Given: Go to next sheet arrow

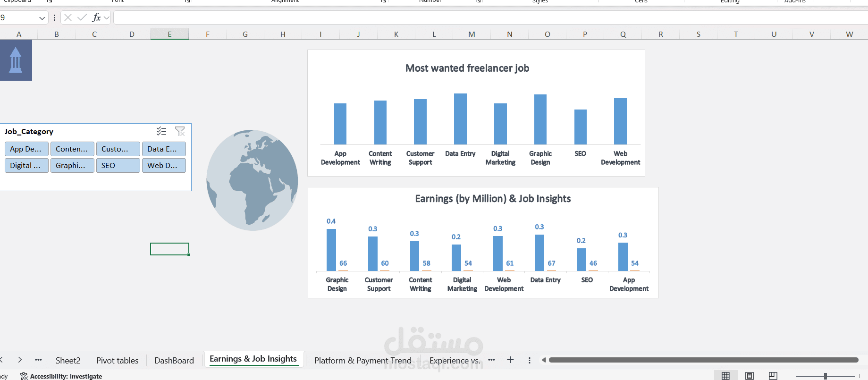Looking at the screenshot, I should click(20, 360).
